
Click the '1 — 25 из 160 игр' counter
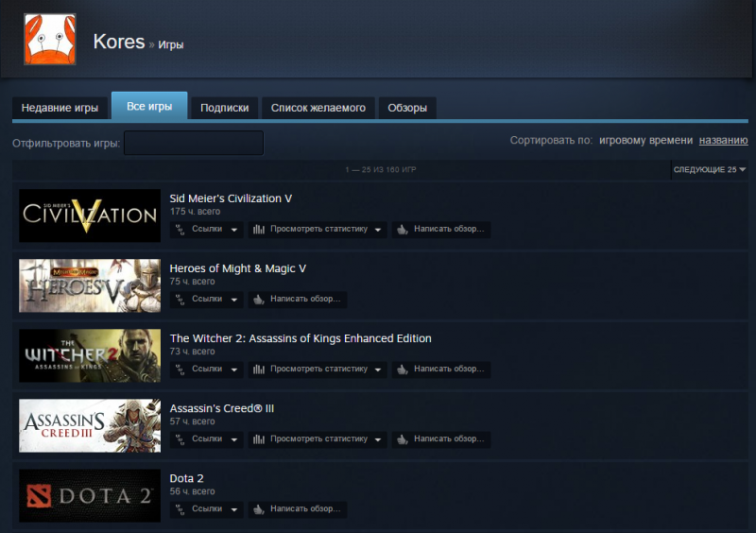point(381,170)
